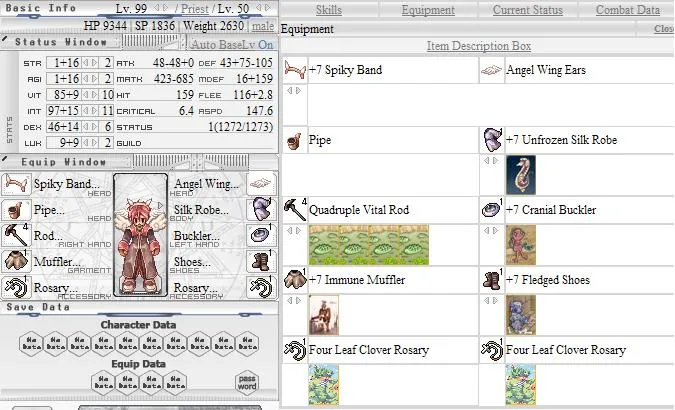Click the card thumbnail under Unfrozen Silk Robe

[520, 174]
